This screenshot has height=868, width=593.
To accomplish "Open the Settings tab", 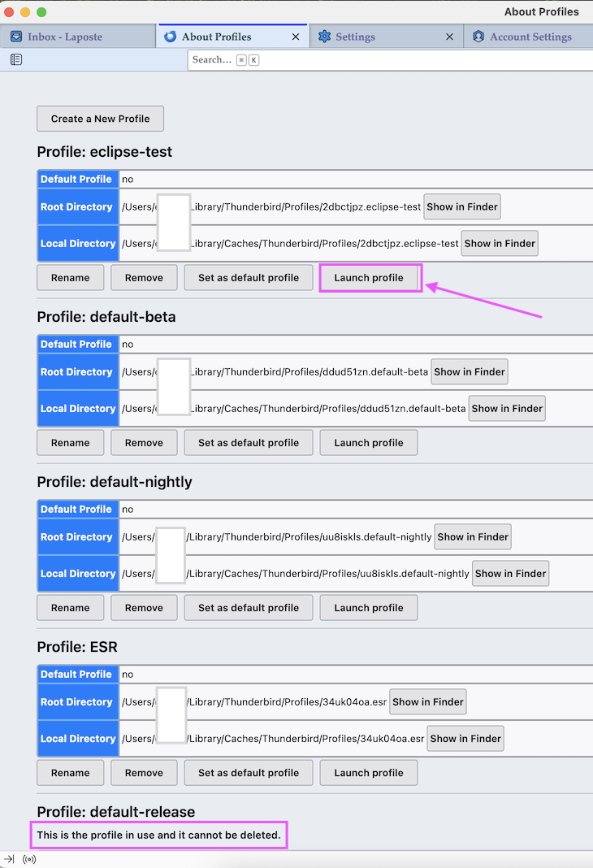I will point(386,37).
